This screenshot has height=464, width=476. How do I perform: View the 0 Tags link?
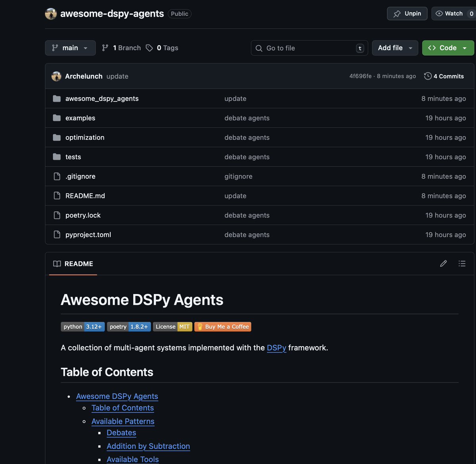point(162,48)
